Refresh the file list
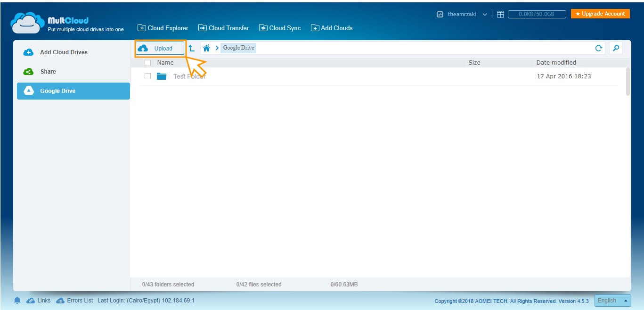 pyautogui.click(x=599, y=48)
